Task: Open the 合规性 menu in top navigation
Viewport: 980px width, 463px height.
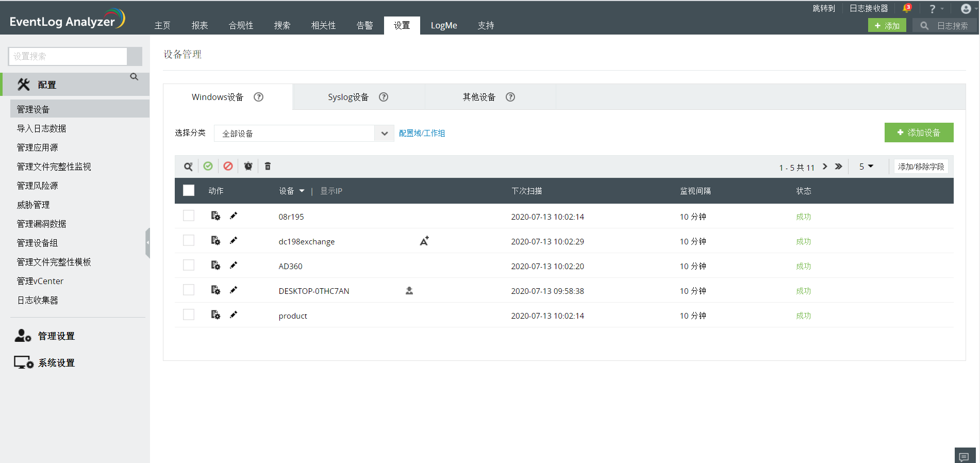Action: point(241,26)
